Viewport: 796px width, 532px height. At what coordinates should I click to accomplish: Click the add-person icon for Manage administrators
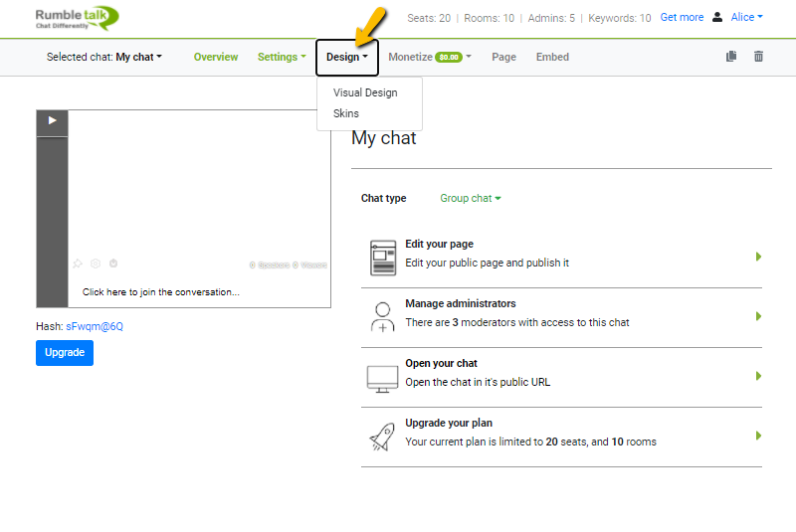382,317
